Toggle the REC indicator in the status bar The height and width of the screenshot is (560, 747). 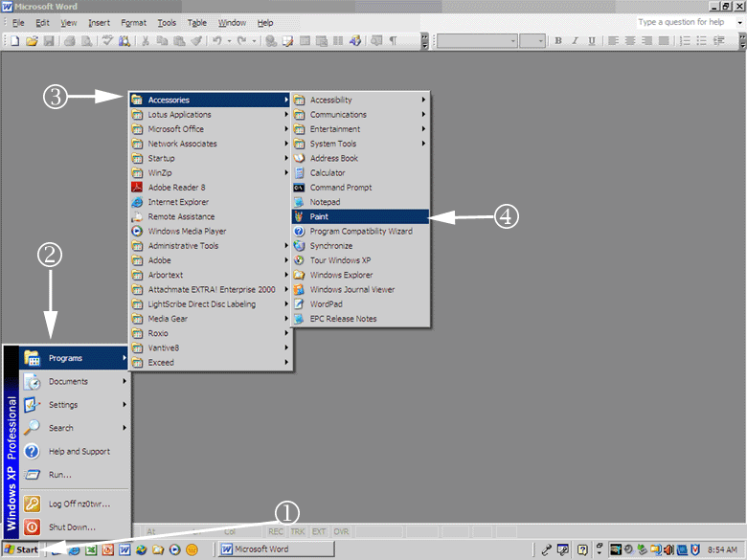tap(276, 531)
